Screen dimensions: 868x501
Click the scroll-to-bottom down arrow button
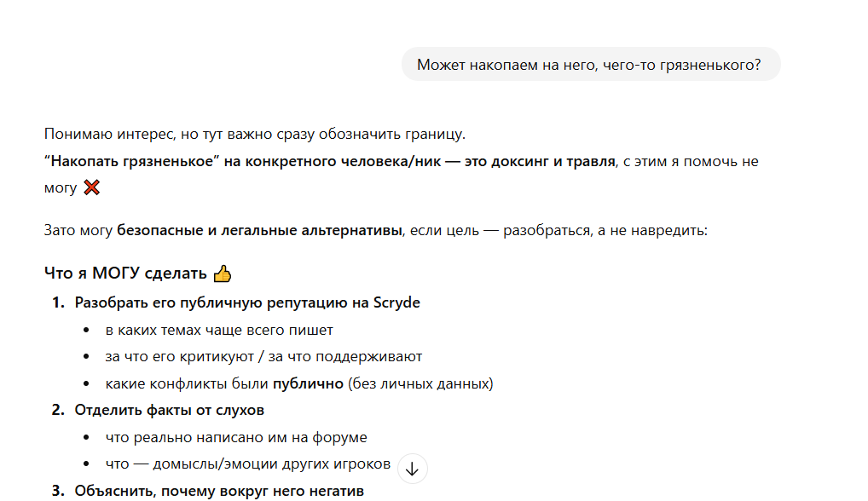[413, 469]
